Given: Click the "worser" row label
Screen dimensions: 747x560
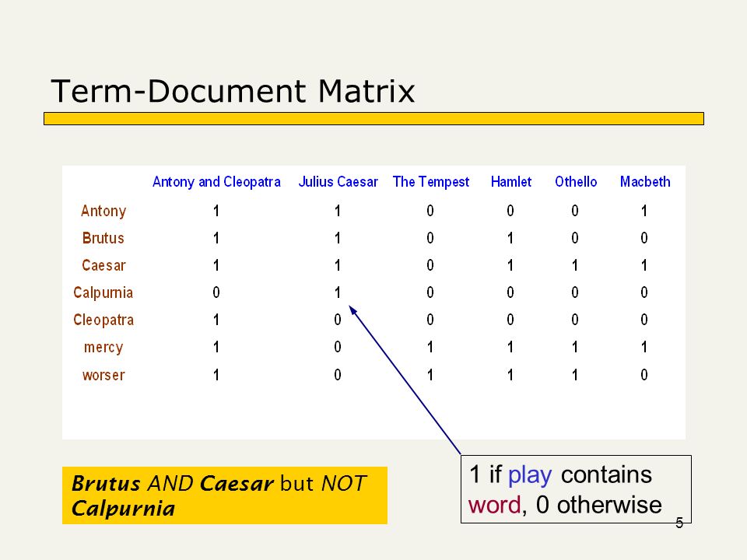Looking at the screenshot, I should pos(103,375).
